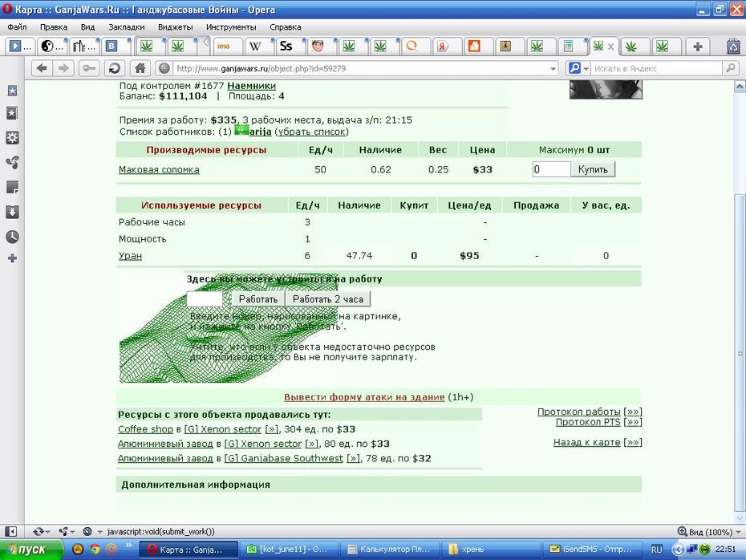Image resolution: width=746 pixels, height=560 pixels.
Task: Reload the page with the refresh icon
Action: [x=114, y=68]
